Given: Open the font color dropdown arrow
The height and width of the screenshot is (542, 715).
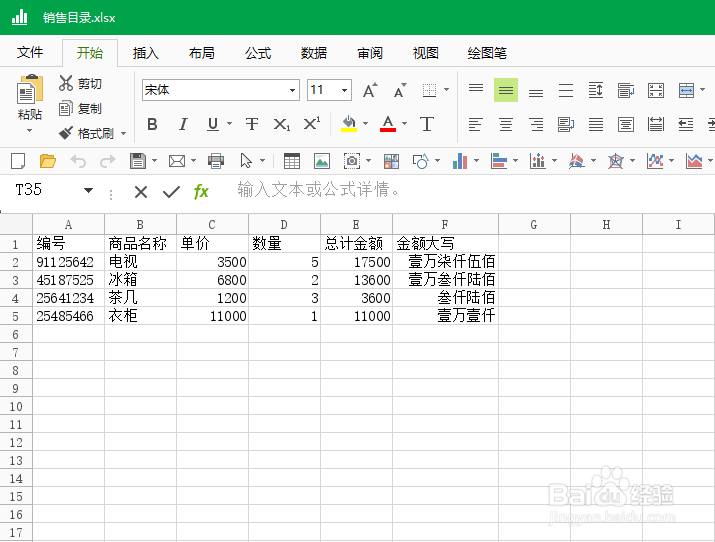Looking at the screenshot, I should [x=404, y=124].
